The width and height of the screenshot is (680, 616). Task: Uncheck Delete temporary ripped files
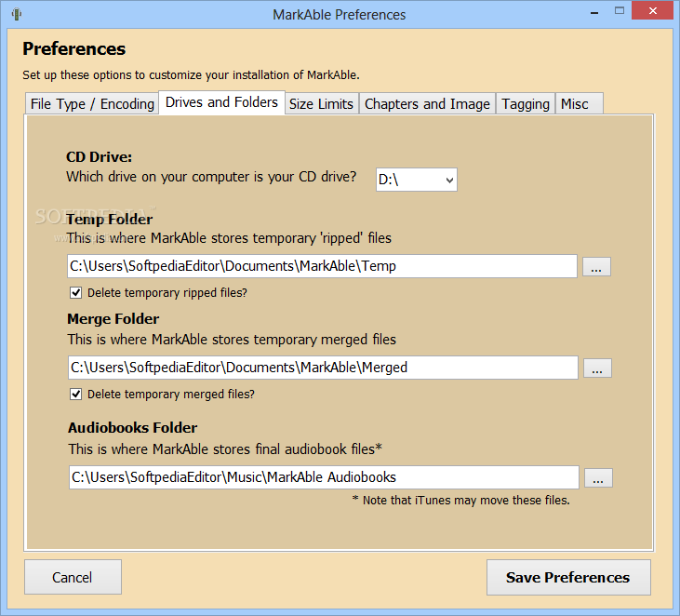tap(76, 293)
